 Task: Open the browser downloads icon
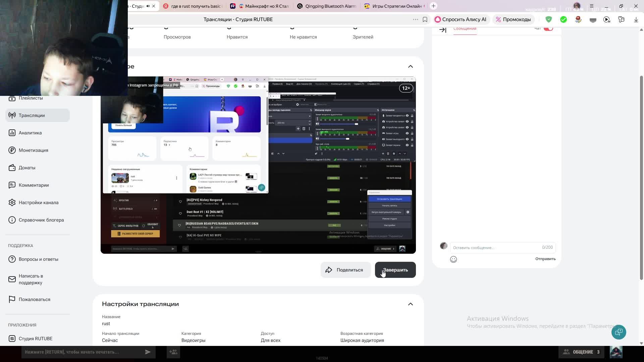pyautogui.click(x=636, y=19)
